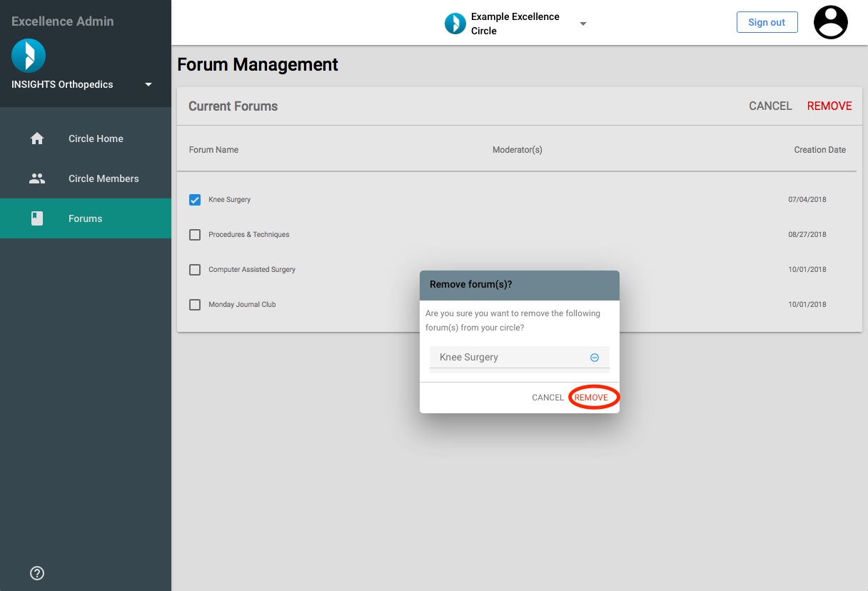The height and width of the screenshot is (591, 868).
Task: Click the Sign out button
Action: (767, 22)
